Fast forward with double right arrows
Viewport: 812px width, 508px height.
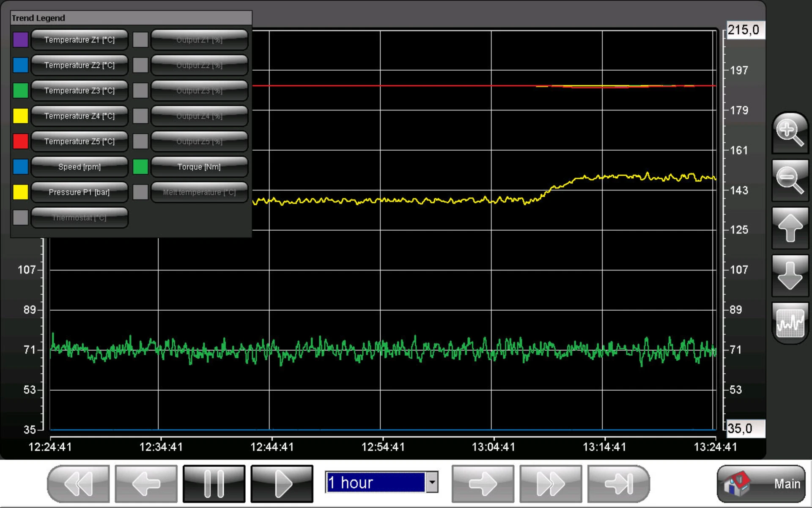click(551, 483)
